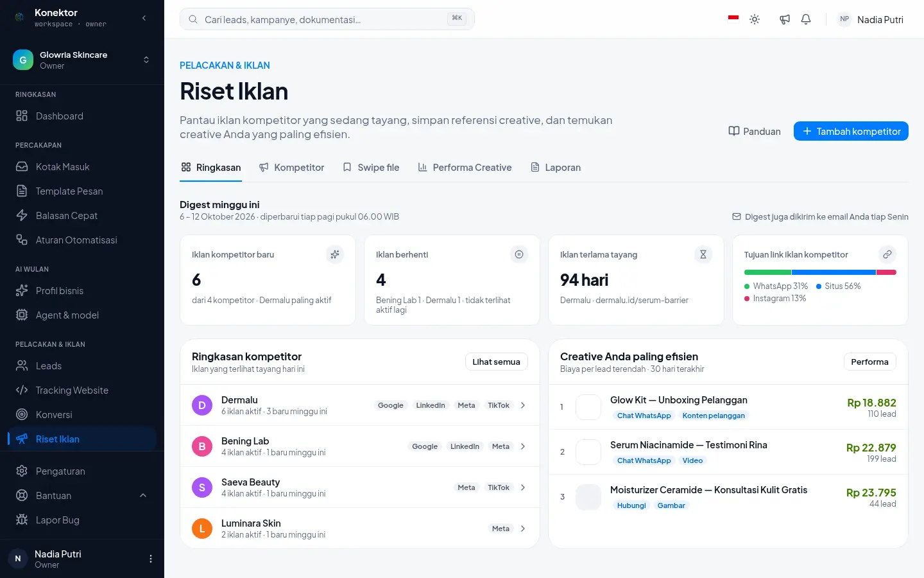The image size is (924, 578).
Task: Click the Glow Kit creative thumbnail
Action: coord(588,407)
